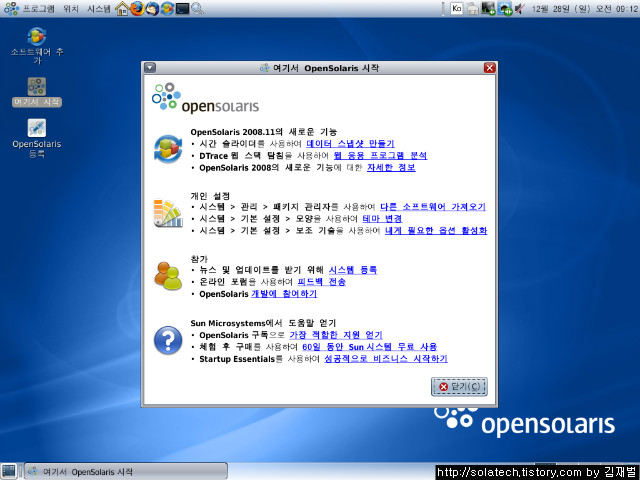Click the 시스템 등록 link
640x480 pixels.
point(353,270)
